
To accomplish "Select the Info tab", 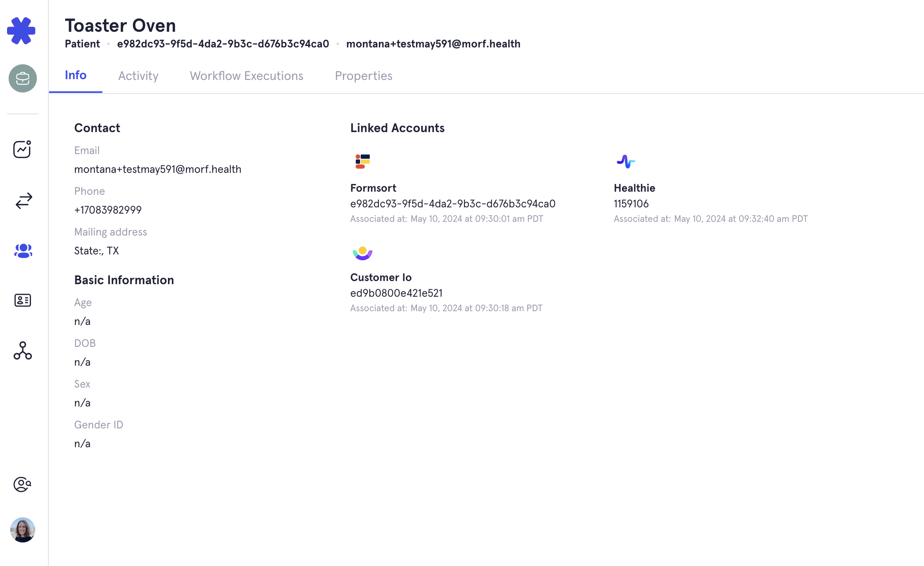I will [76, 75].
